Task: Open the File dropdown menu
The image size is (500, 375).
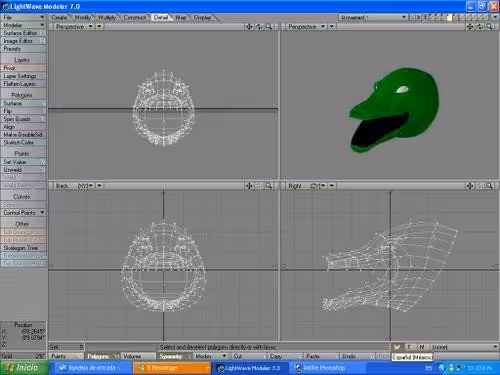Action: point(23,17)
